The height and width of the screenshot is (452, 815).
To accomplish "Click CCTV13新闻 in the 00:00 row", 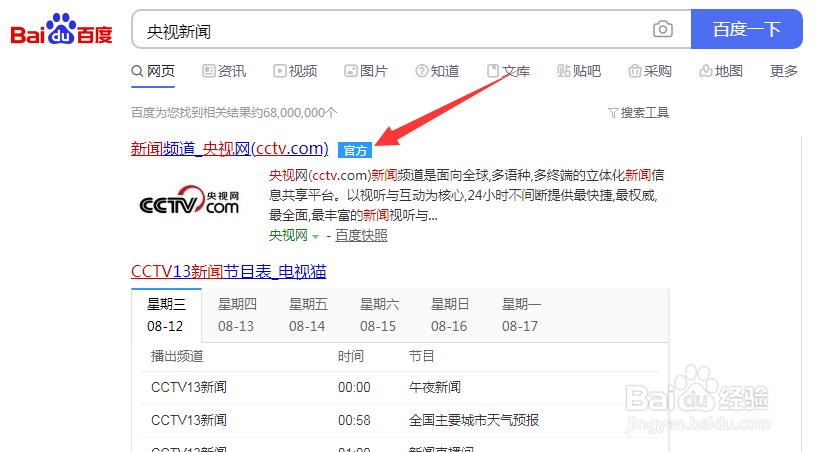I will (189, 388).
